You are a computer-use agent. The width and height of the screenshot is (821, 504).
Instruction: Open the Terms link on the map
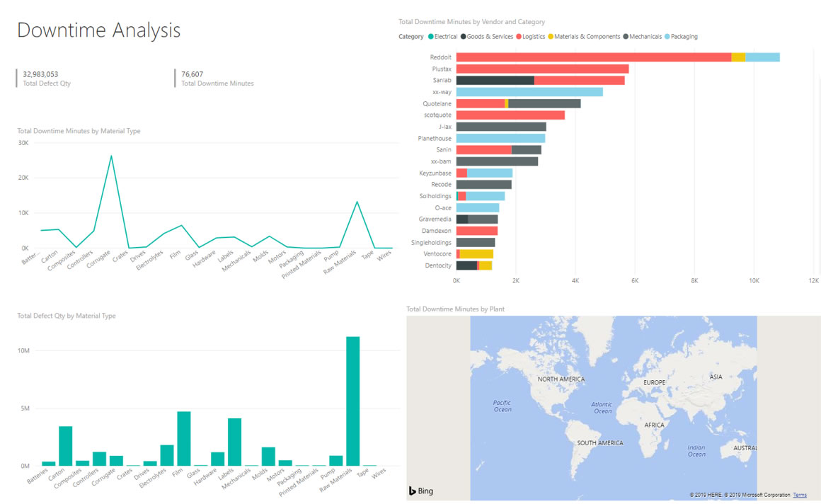(799, 495)
